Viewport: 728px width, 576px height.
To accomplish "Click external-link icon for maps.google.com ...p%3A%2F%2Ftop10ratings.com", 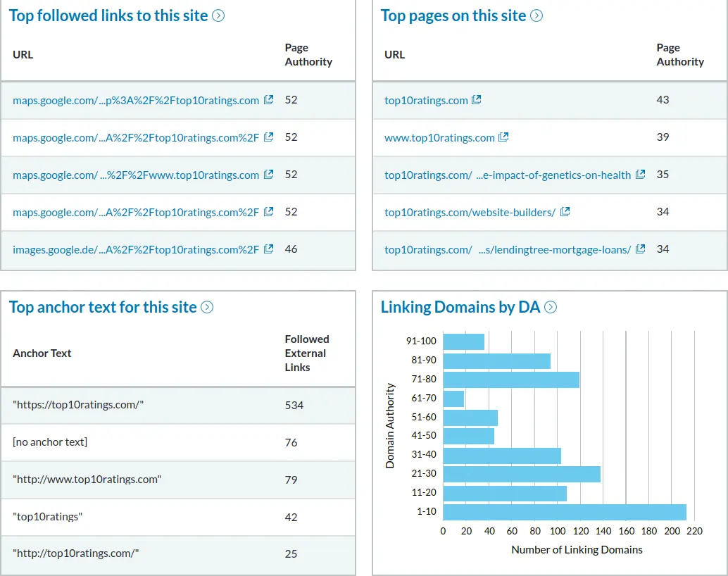I will click(268, 100).
